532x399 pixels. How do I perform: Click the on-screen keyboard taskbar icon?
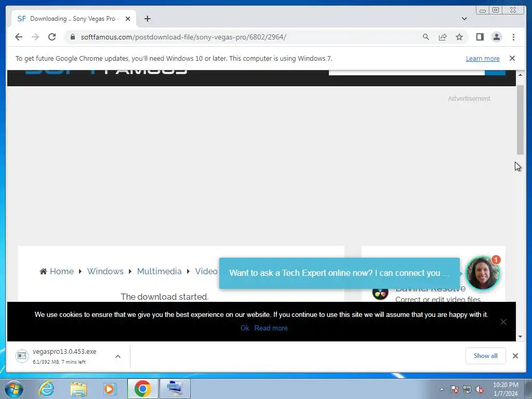click(175, 389)
